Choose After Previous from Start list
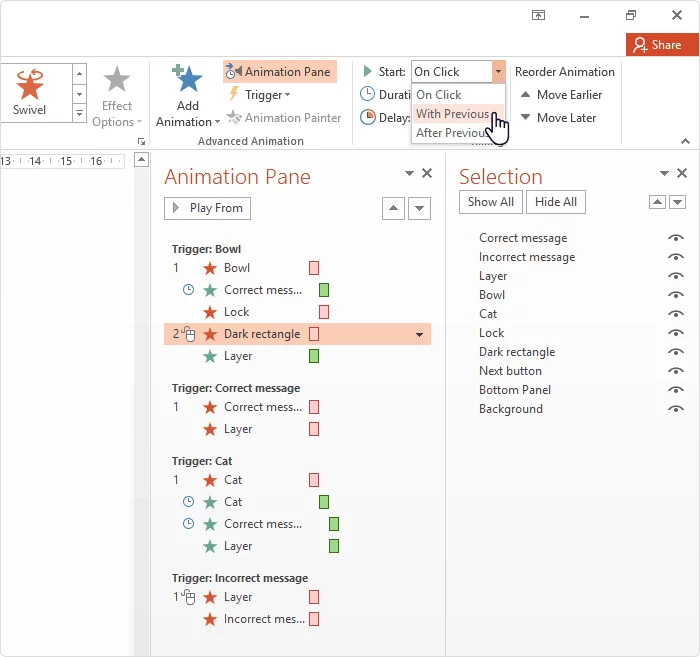700x657 pixels. click(458, 133)
